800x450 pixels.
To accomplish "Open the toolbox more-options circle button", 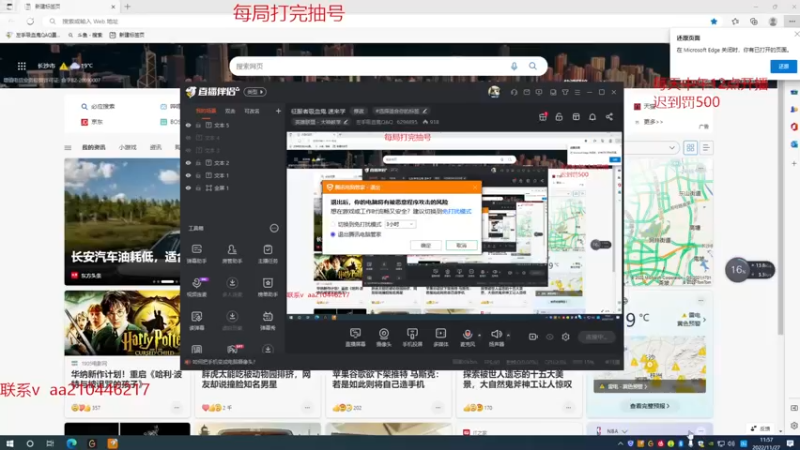I will (x=274, y=228).
